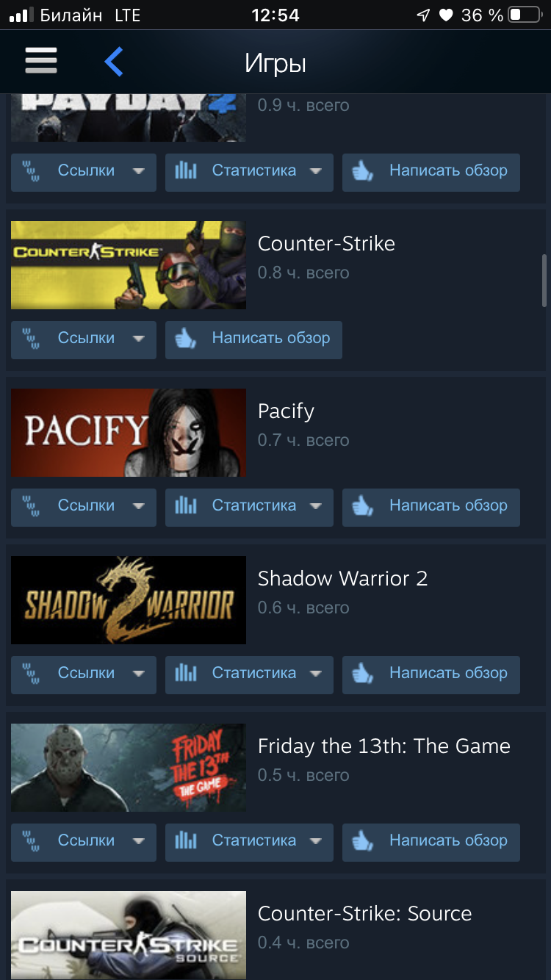Screen dimensions: 551x980
Task: Click thumbs-up icon in Counter-Strike row
Action: click(186, 339)
